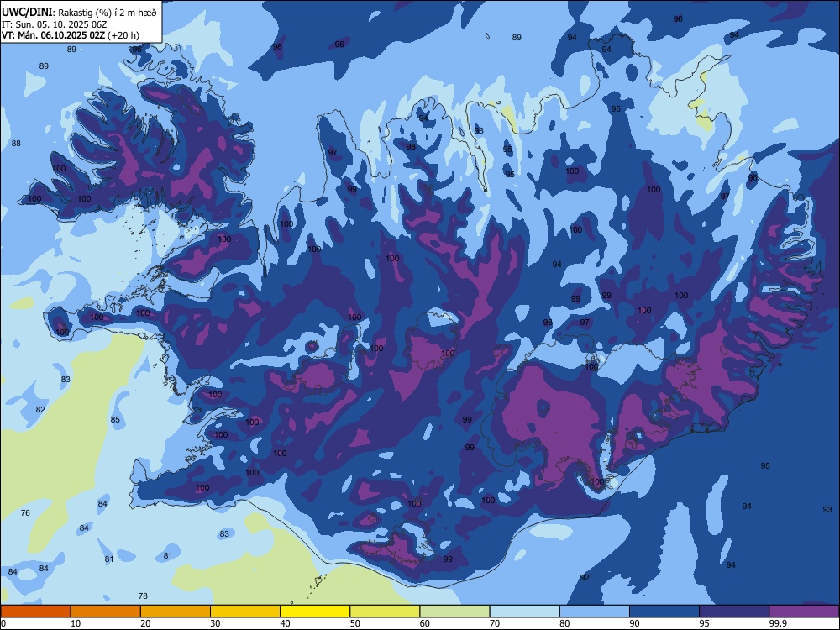Click the legend tick label '50'
840x630 pixels.
tap(355, 623)
